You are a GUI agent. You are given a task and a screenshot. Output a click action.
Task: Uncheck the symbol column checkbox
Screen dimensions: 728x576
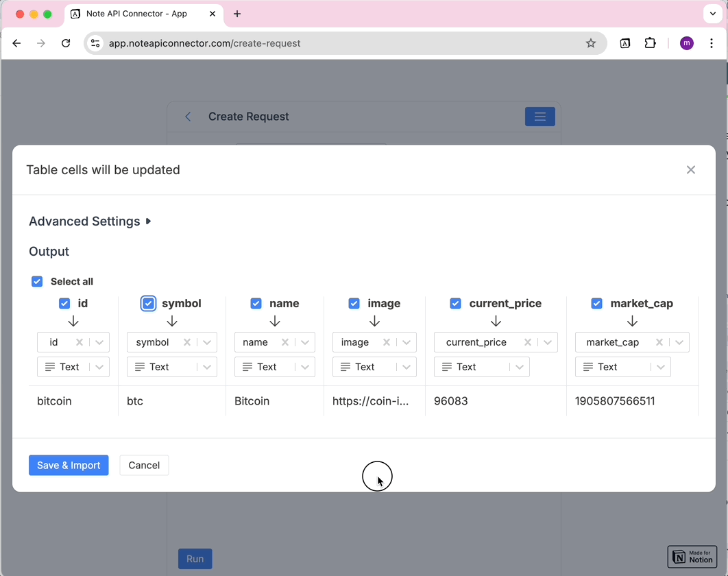tap(148, 303)
